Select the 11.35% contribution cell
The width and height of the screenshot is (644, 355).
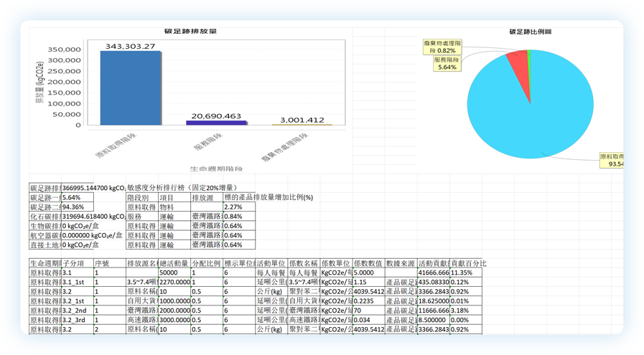coord(466,273)
